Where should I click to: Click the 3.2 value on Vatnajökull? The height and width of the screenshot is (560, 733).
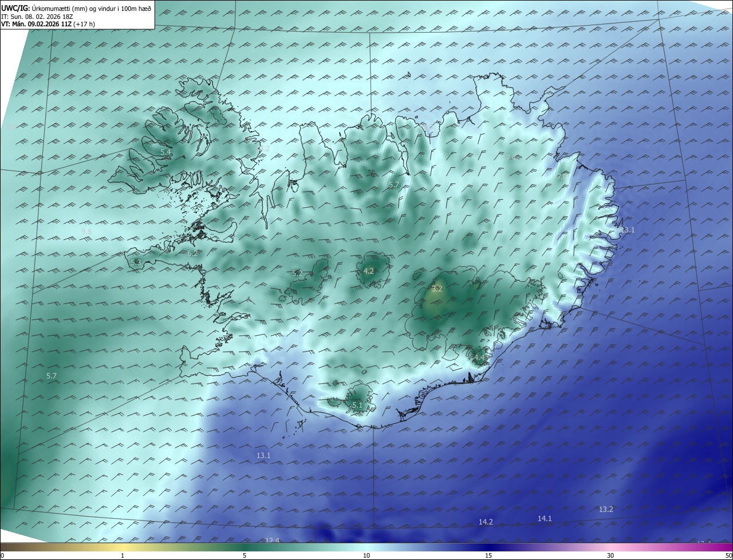[438, 289]
